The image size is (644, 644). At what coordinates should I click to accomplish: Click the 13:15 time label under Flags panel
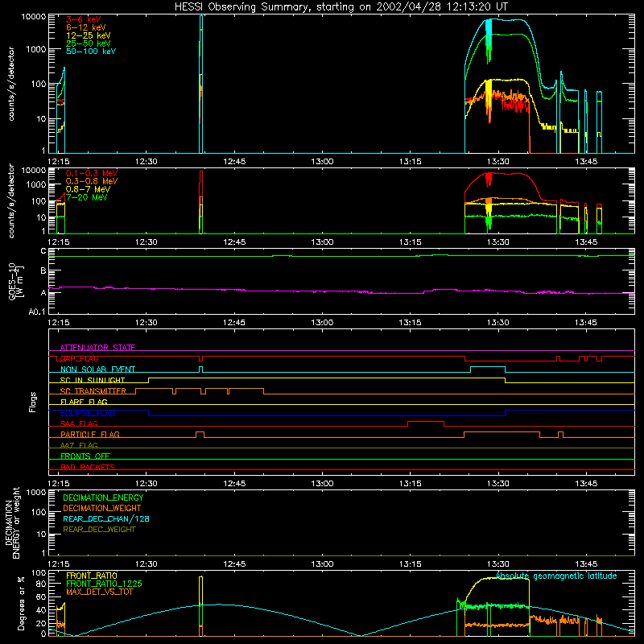(411, 484)
